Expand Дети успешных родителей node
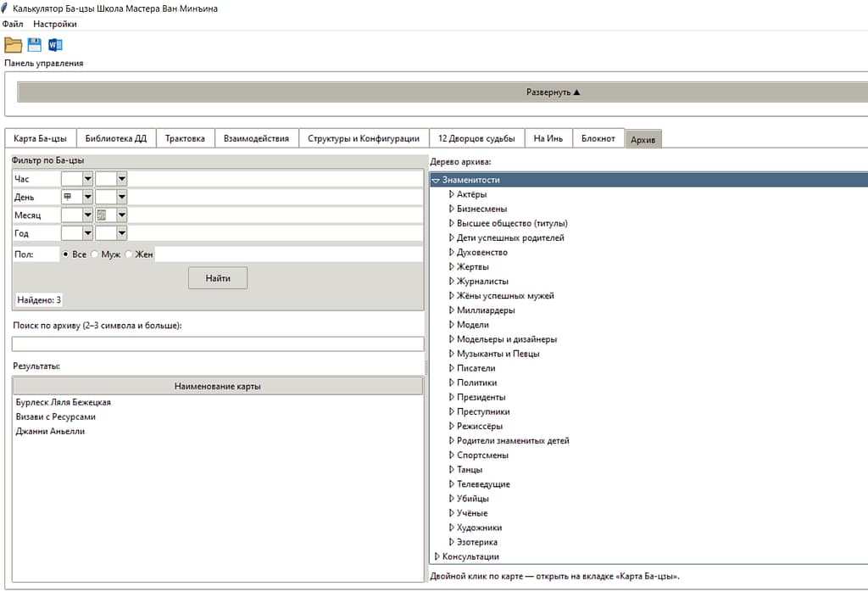The image size is (868, 592). coord(452,237)
